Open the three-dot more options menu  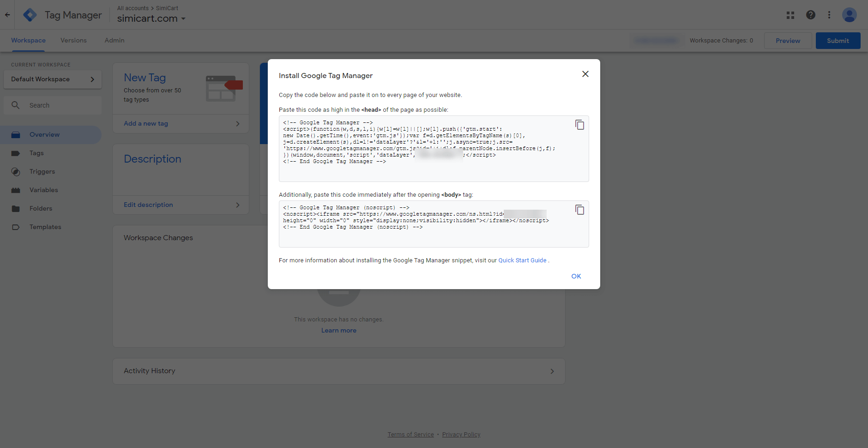tap(829, 15)
